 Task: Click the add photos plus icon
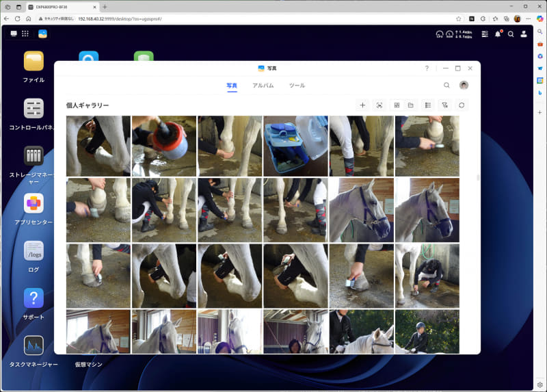click(362, 105)
